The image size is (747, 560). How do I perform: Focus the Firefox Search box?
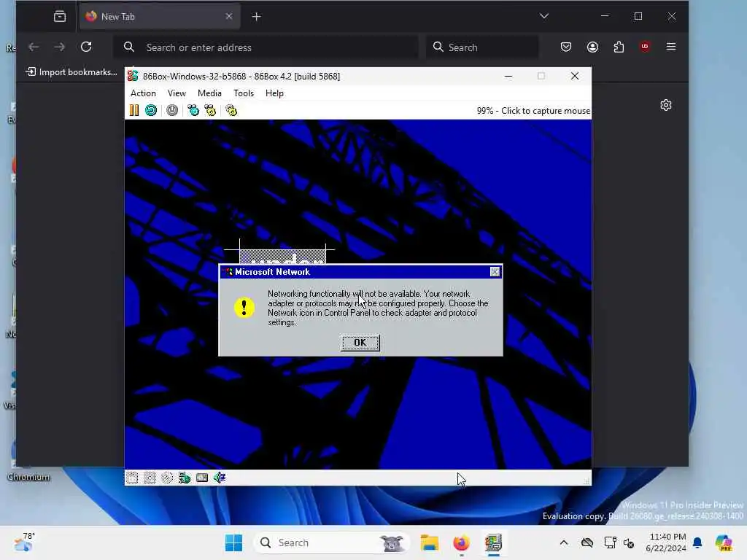(x=483, y=47)
